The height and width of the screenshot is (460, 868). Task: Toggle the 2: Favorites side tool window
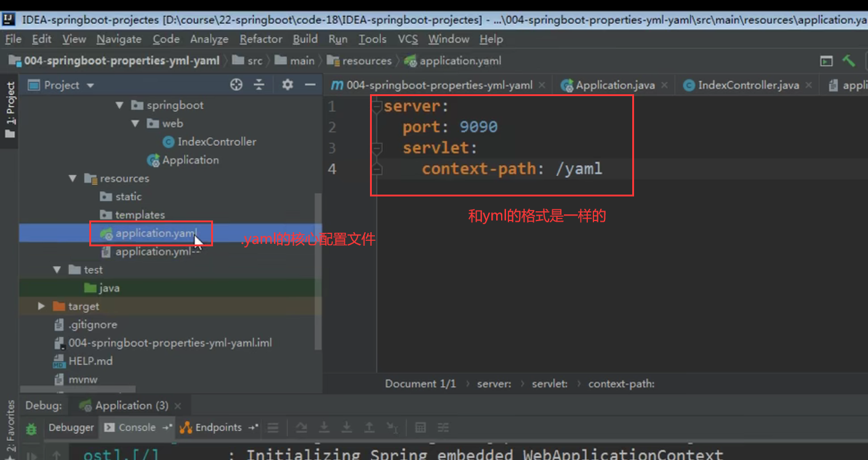[x=10, y=430]
